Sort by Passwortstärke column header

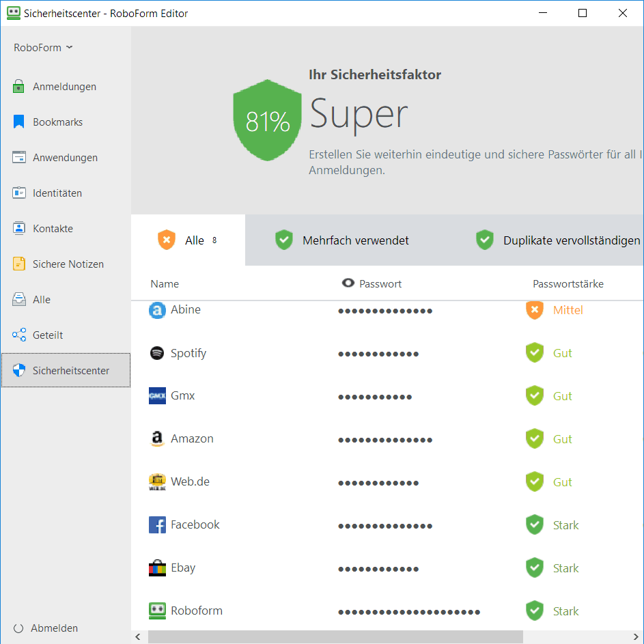568,284
